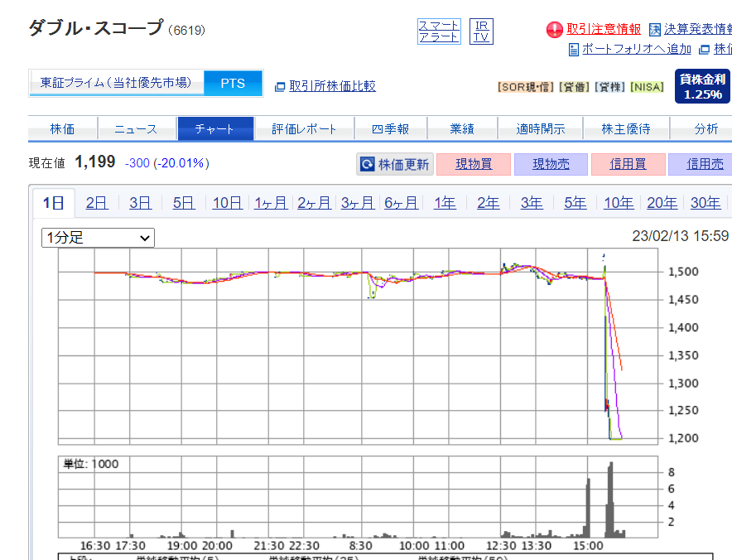Click the NISA tag
Screen dimensions: 732x560
(x=647, y=87)
